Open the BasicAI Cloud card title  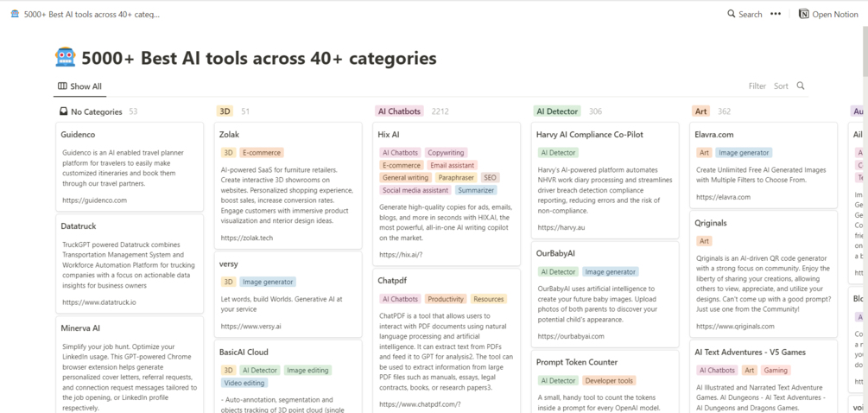(x=244, y=353)
